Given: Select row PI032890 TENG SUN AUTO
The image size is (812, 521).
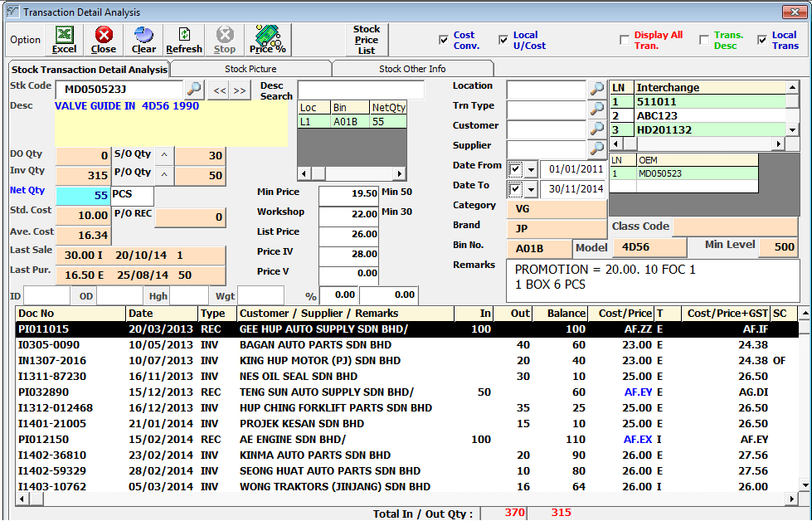Looking at the screenshot, I should [x=407, y=392].
